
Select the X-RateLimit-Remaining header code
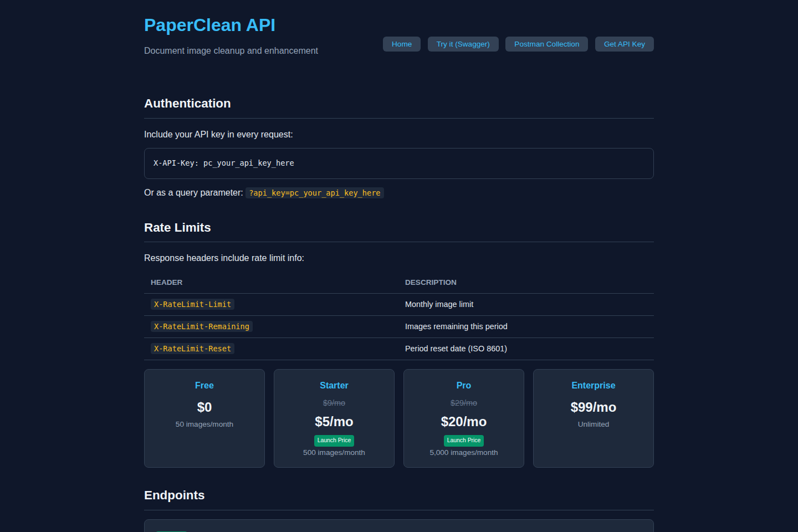202,326
